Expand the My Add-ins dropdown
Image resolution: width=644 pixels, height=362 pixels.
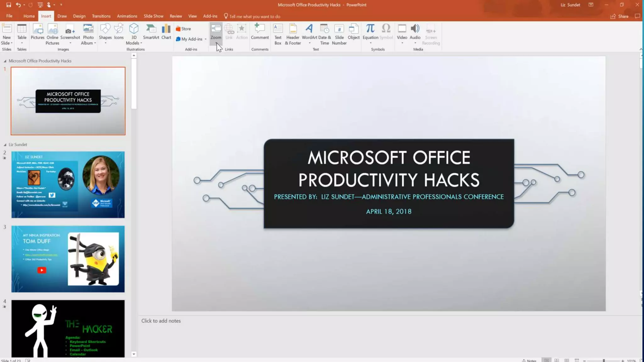click(x=206, y=39)
